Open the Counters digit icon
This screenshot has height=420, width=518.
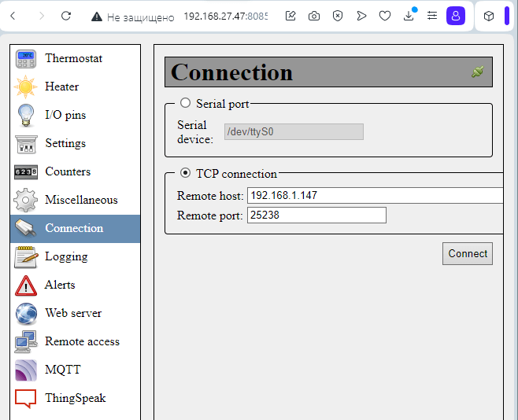pyautogui.click(x=26, y=171)
